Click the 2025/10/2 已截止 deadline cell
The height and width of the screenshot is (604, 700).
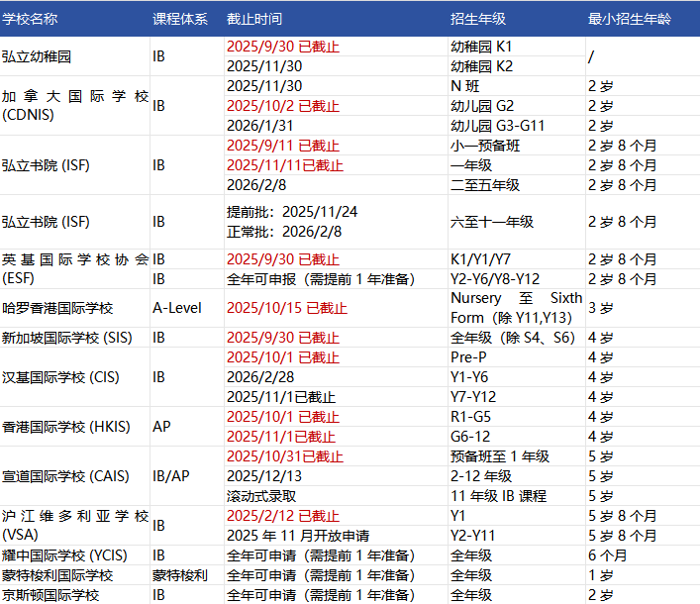pos(337,106)
